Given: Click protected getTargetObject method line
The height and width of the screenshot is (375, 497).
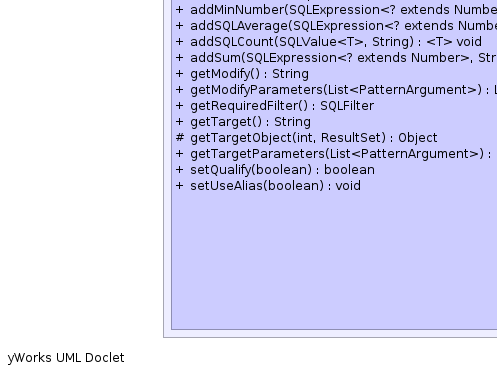Looking at the screenshot, I should pyautogui.click(x=307, y=138).
